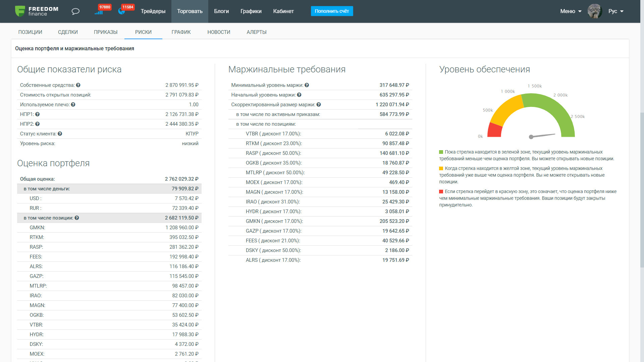This screenshot has height=362, width=644.
Task: Click the ALRS position value 116 186.40
Action: [x=184, y=266]
